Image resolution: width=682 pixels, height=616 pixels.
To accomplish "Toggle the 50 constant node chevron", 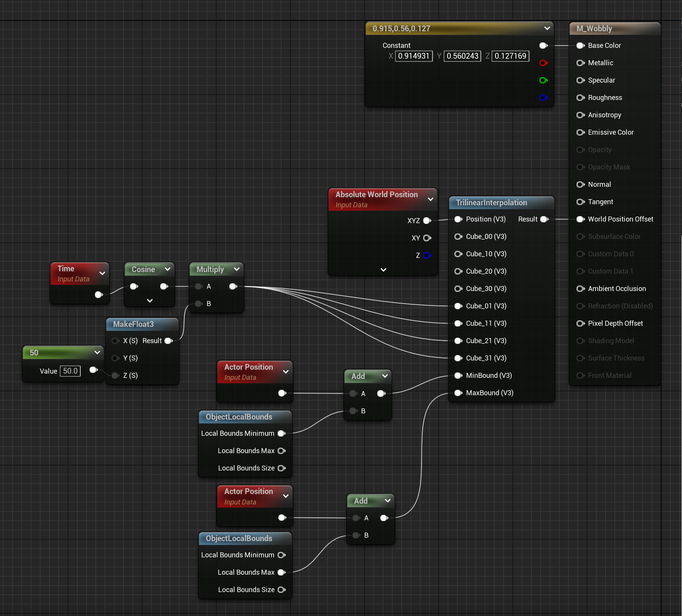I will 97,352.
